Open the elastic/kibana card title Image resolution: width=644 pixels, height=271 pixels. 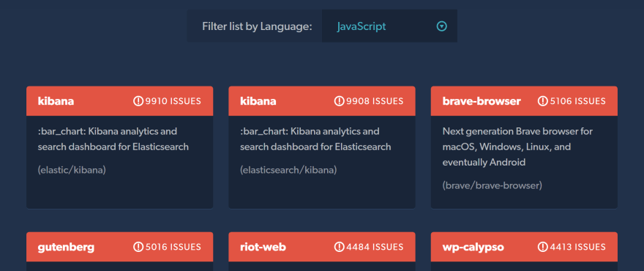[x=56, y=101]
